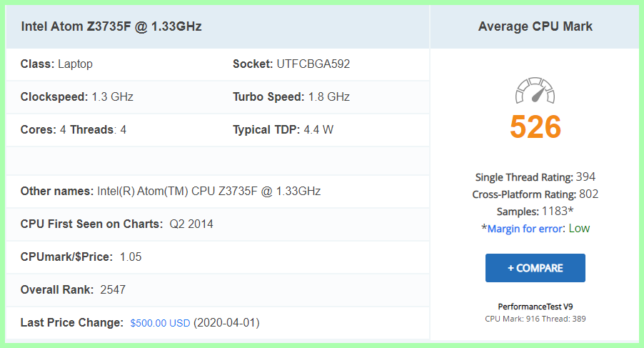Click the speedometer gauge icon
Screen dimensions: 644x348
coord(535,91)
